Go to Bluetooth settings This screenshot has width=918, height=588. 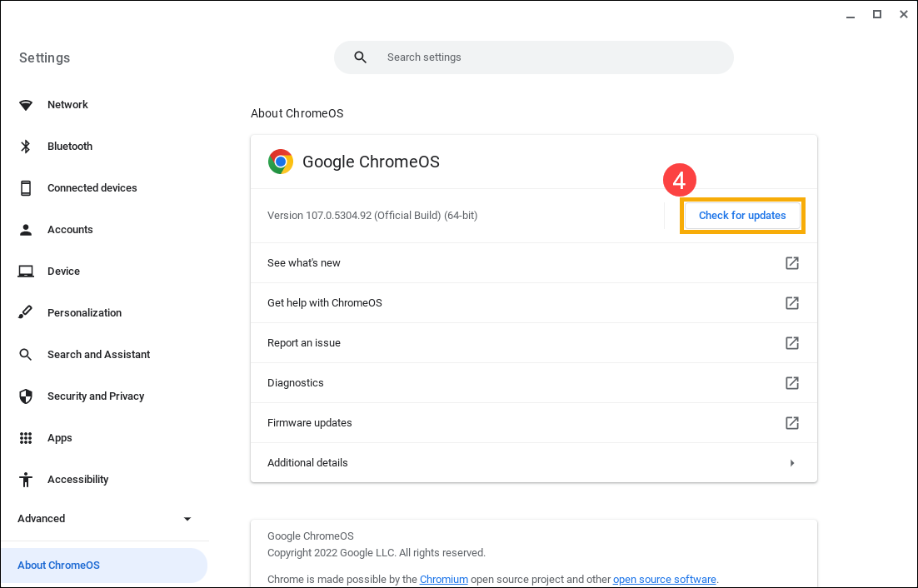(x=70, y=147)
